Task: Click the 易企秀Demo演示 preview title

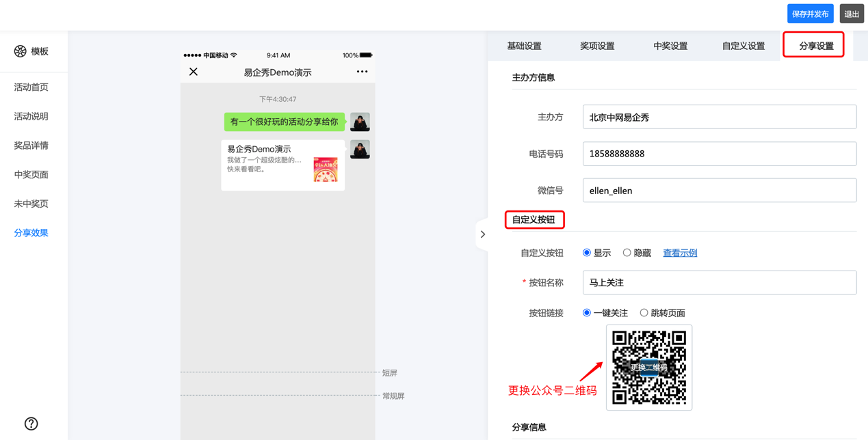Action: pos(278,72)
